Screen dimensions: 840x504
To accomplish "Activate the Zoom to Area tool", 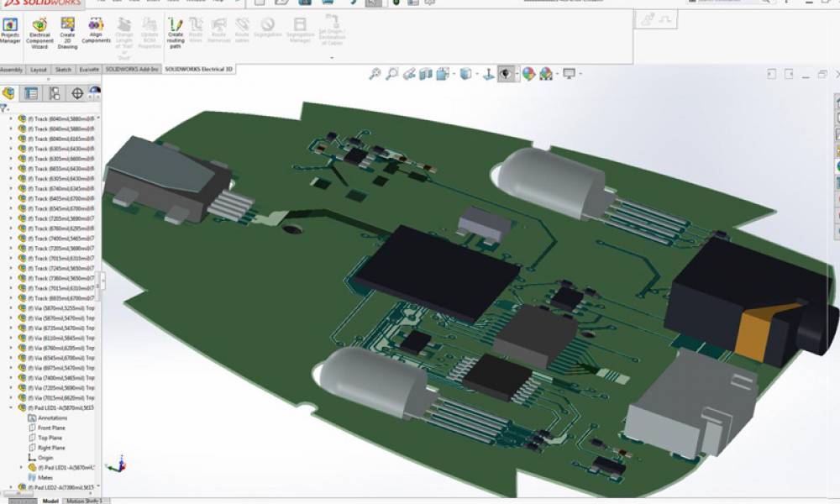I will click(392, 74).
